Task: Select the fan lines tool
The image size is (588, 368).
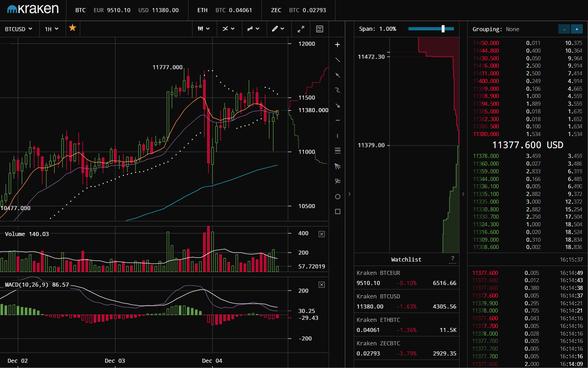Action: click(x=338, y=166)
